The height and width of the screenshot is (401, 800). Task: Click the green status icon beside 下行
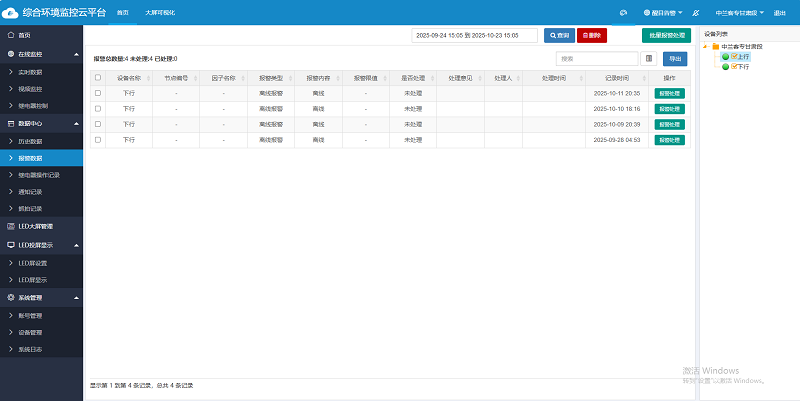coord(725,67)
